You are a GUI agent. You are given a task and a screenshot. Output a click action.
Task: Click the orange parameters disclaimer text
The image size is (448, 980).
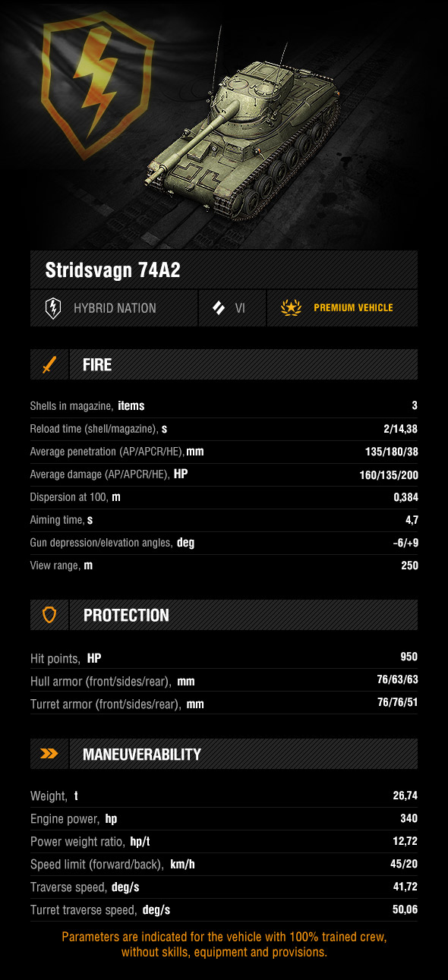[x=224, y=944]
